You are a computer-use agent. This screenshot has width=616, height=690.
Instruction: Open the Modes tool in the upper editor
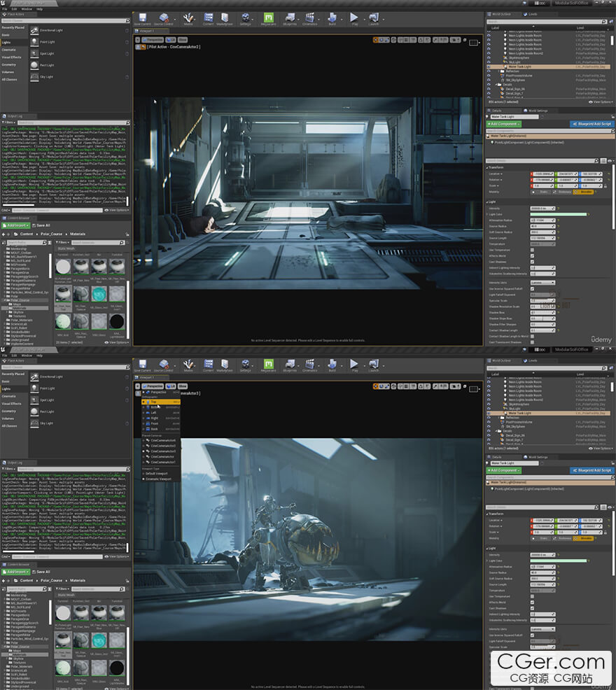[188, 18]
